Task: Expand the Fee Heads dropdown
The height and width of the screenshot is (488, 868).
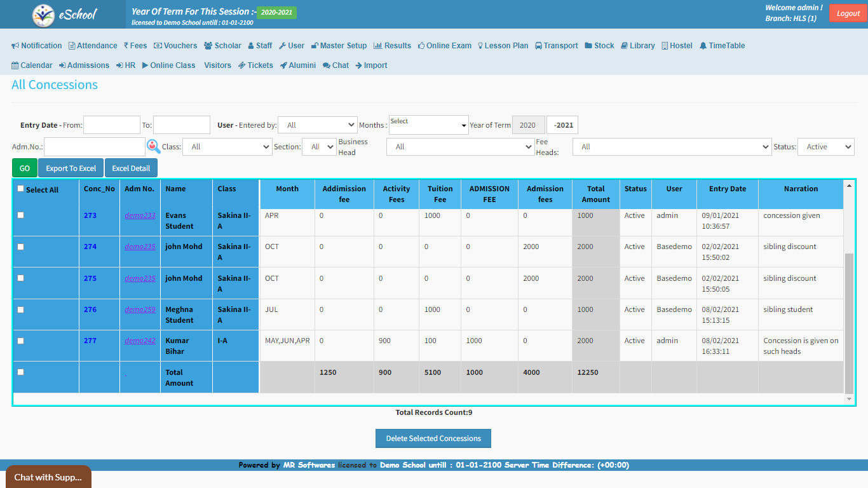Action: [x=672, y=147]
